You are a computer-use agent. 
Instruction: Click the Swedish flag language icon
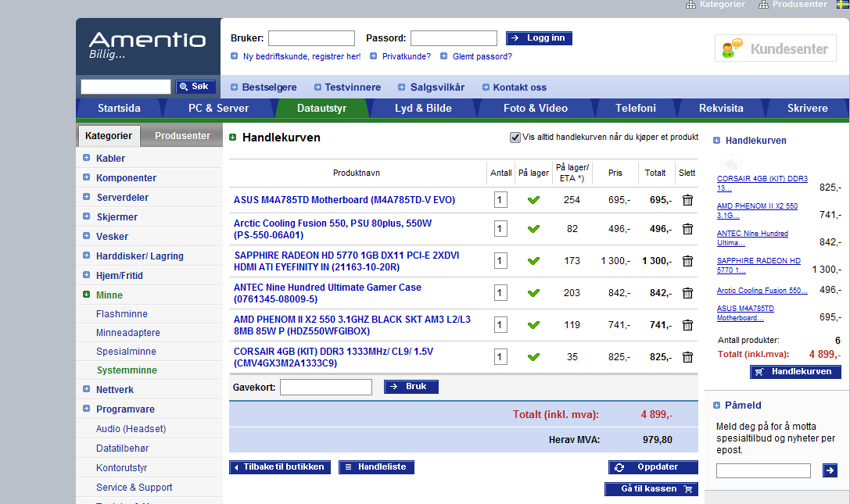coord(843,4)
